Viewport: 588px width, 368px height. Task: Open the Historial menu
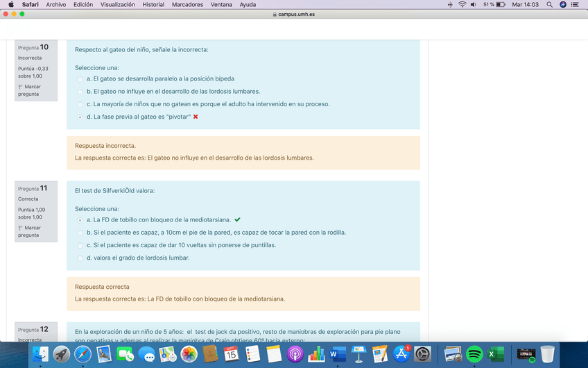pos(153,5)
